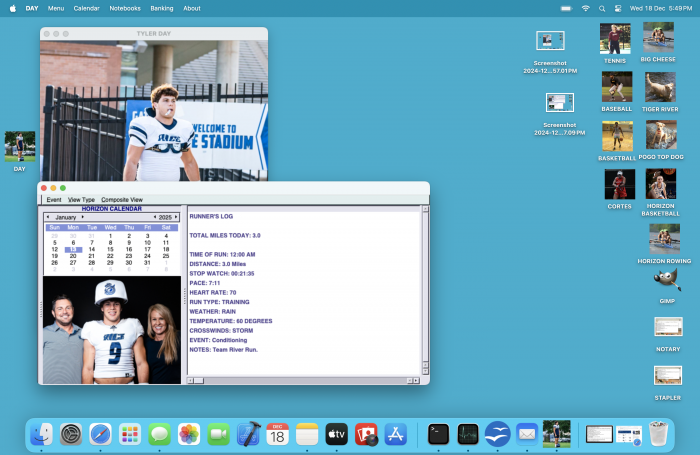Open Terminal in the dock
The image size is (700, 455).
(x=438, y=434)
